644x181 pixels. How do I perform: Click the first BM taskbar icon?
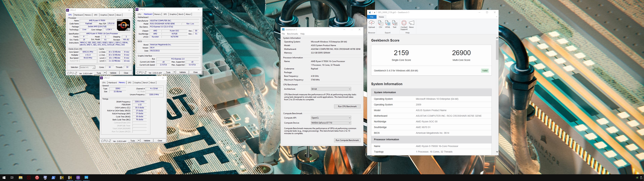62,178
